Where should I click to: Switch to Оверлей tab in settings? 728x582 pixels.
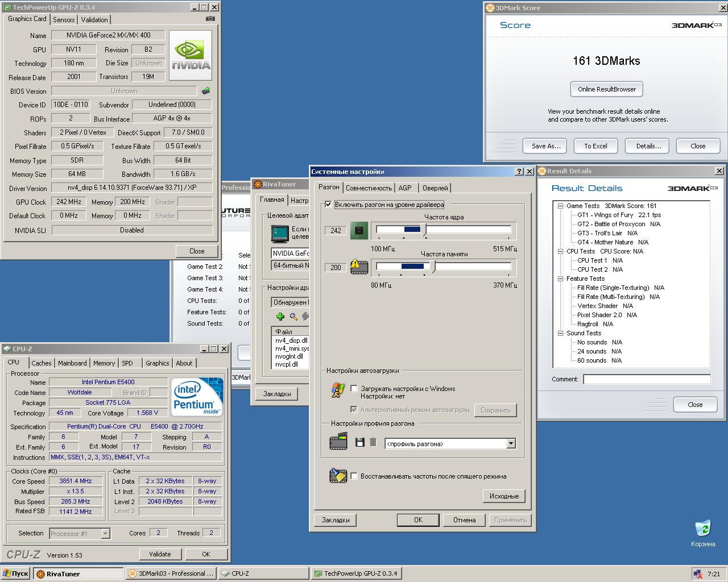(x=435, y=188)
